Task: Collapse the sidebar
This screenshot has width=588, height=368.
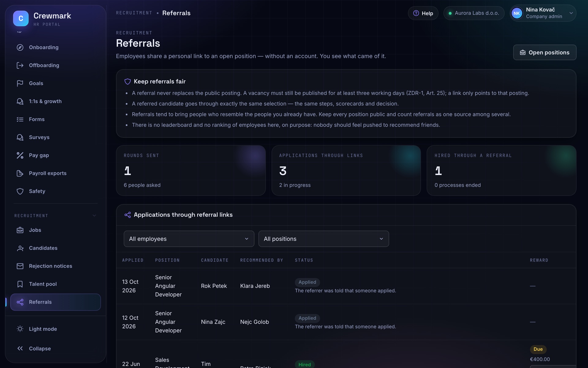Action: 55,348
